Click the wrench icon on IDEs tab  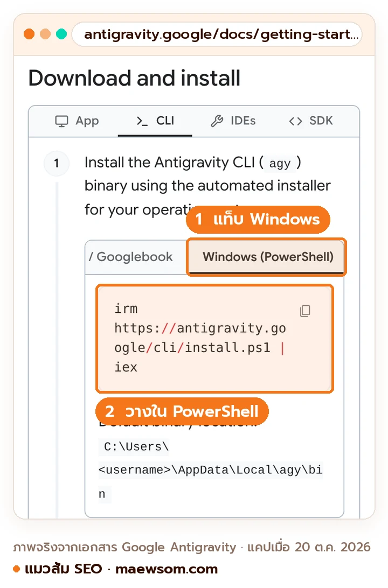point(217,121)
